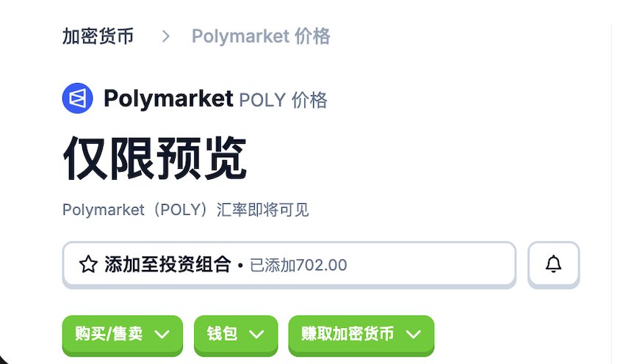The width and height of the screenshot is (623, 364).
Task: Click the 已添加702.00 count text
Action: 298,265
